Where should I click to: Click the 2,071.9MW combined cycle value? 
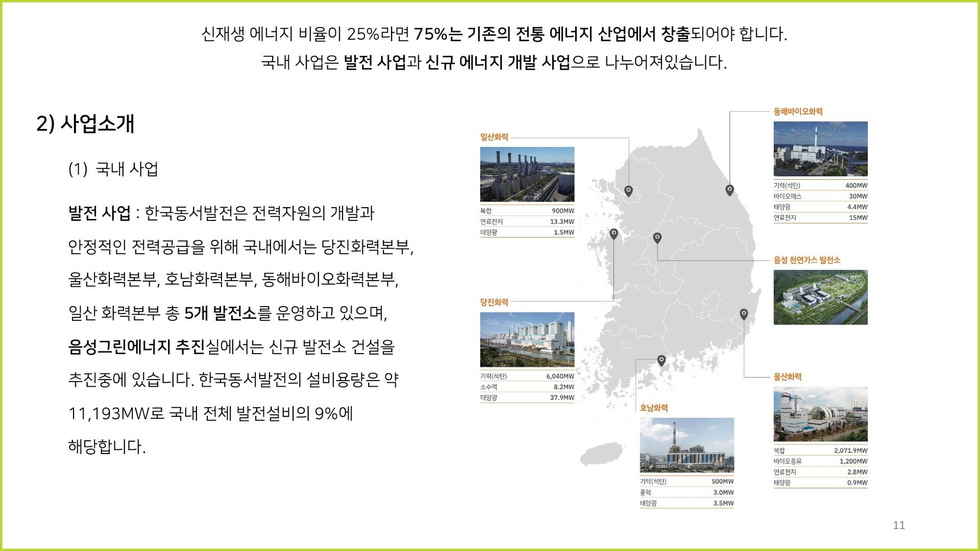851,450
